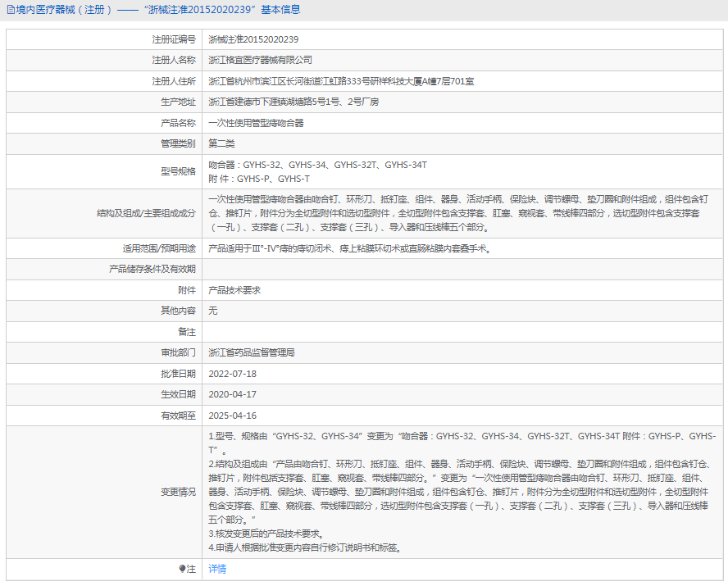The image size is (728, 586).
Task: Click the bullet icon next to 注 label
Action: click(182, 569)
